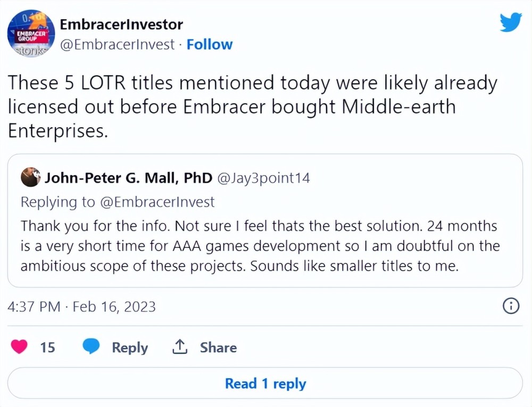Click the 4:37 PM Feb 16, 2023 timestamp
Image resolution: width=532 pixels, height=407 pixels.
click(x=82, y=306)
